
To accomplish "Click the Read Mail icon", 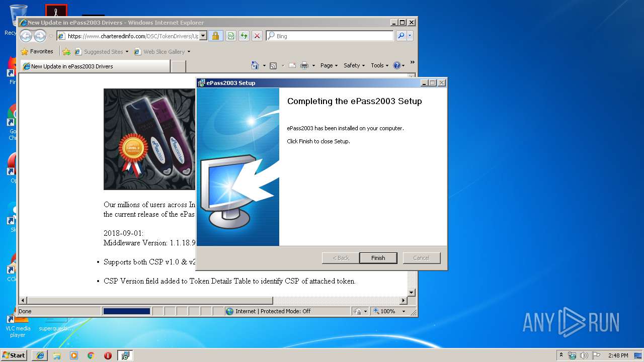I will coord(292,65).
